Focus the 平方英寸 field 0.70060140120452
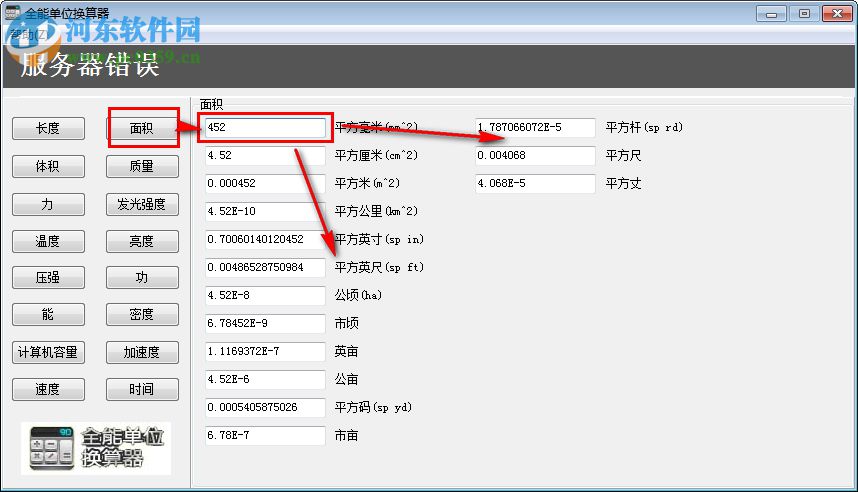 pyautogui.click(x=265, y=239)
